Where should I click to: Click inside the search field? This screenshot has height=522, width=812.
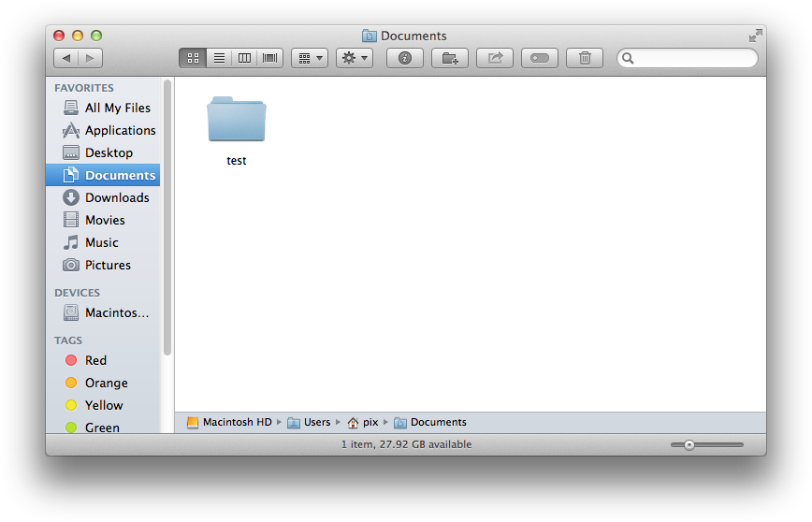point(694,58)
